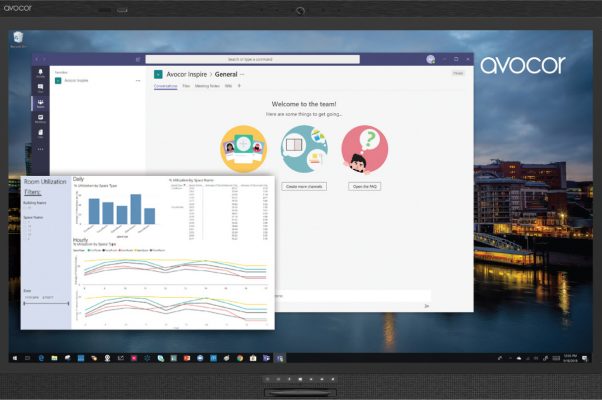Select the shortest last bar in Daily chart
Viewport: 602px width, 400px height.
pos(150,216)
